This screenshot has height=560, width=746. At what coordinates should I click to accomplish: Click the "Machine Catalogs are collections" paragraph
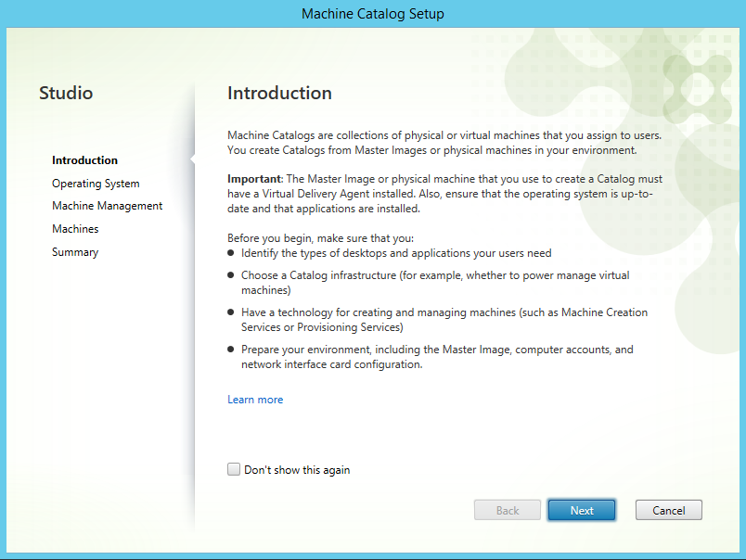[x=444, y=143]
